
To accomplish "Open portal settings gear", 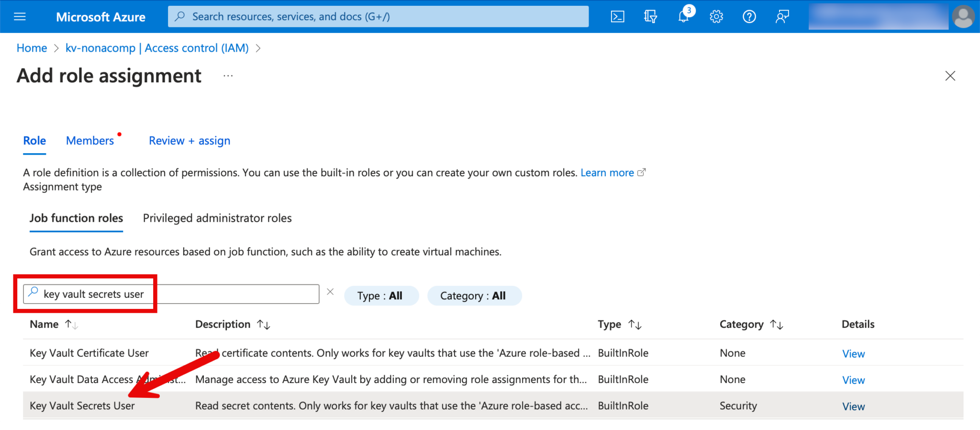I will coord(716,17).
